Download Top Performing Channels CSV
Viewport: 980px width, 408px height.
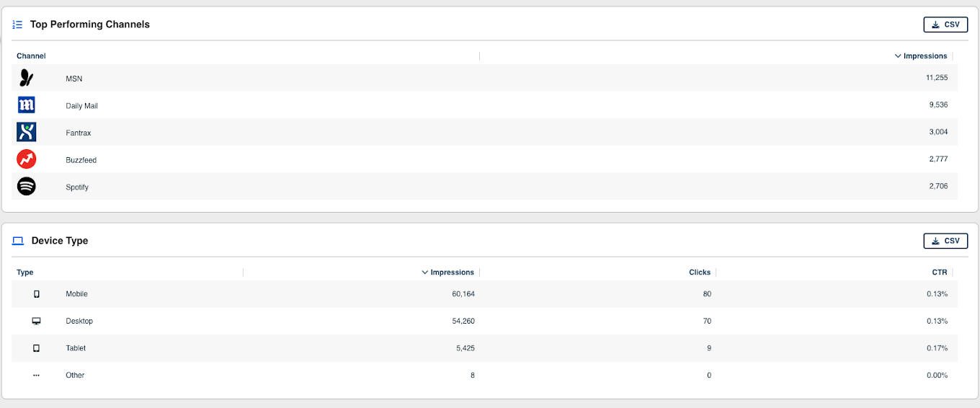[945, 25]
